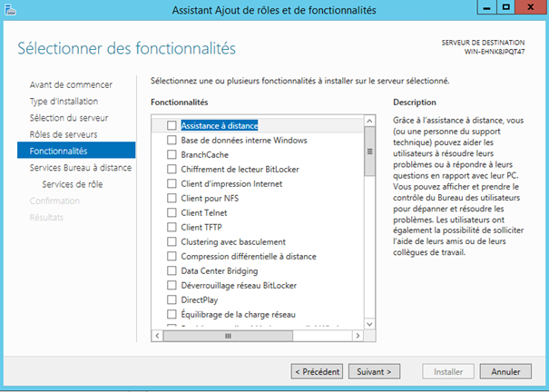
Task: Select the Type d'installation step
Action: pyautogui.click(x=64, y=102)
